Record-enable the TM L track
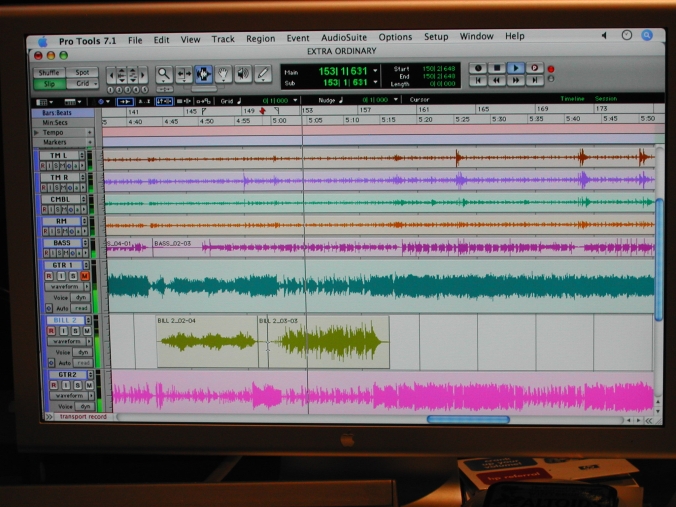Image resolution: width=676 pixels, height=507 pixels. click(43, 166)
